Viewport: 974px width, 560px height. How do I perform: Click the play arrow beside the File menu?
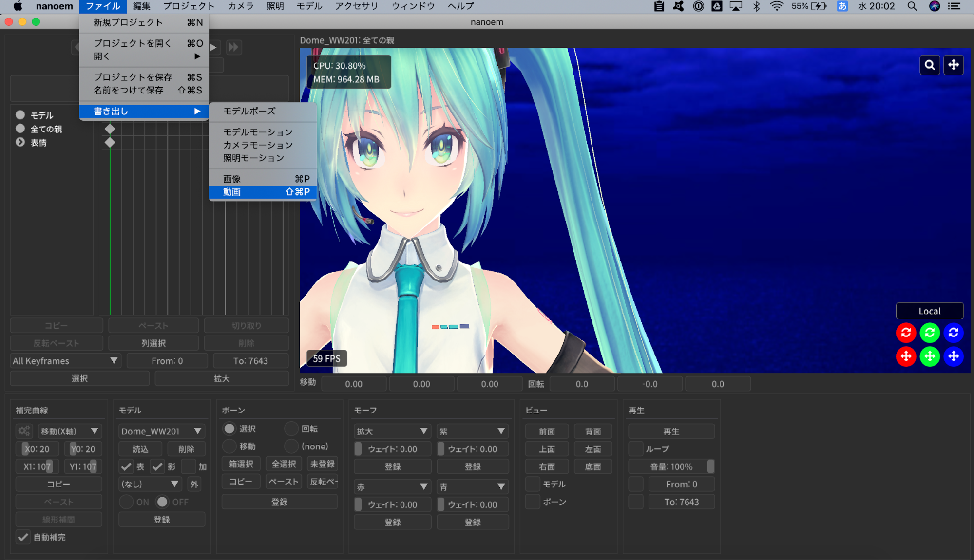[x=213, y=47]
